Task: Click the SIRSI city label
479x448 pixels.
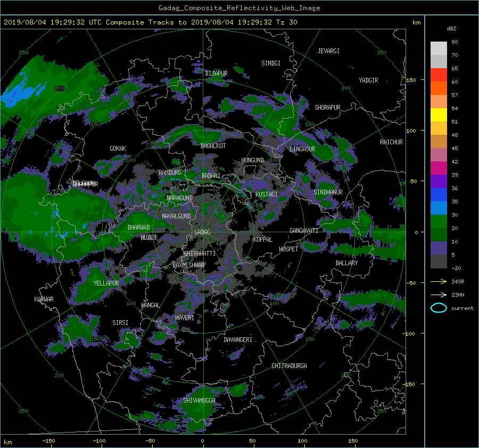Action: pos(120,323)
